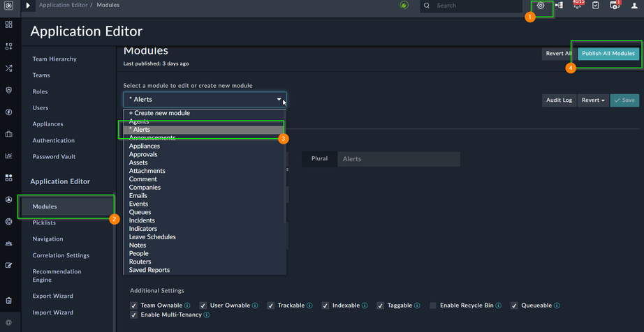644x332 pixels.
Task: Click info icon next to Queueable
Action: (557, 305)
